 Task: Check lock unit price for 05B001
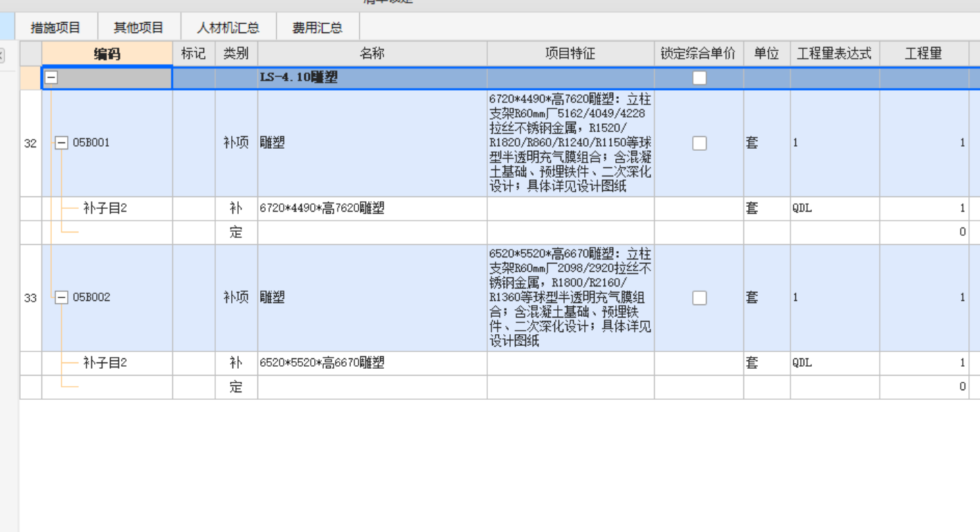point(700,143)
